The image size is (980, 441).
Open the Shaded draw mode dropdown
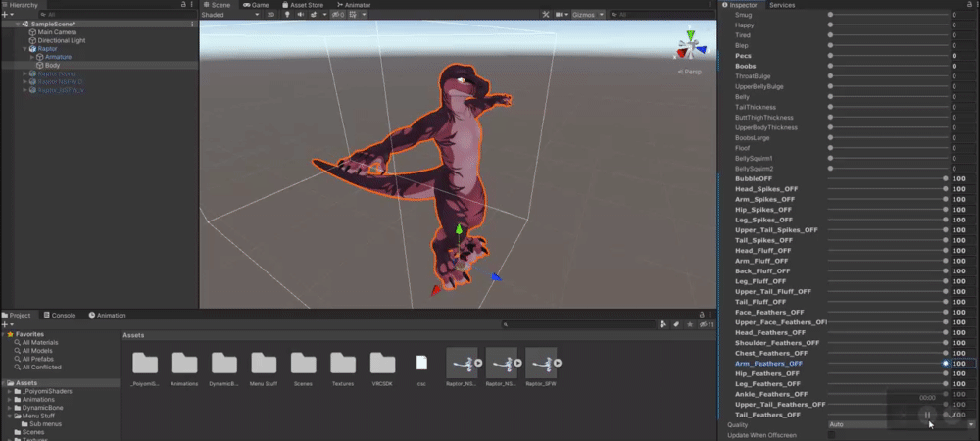tap(230, 15)
